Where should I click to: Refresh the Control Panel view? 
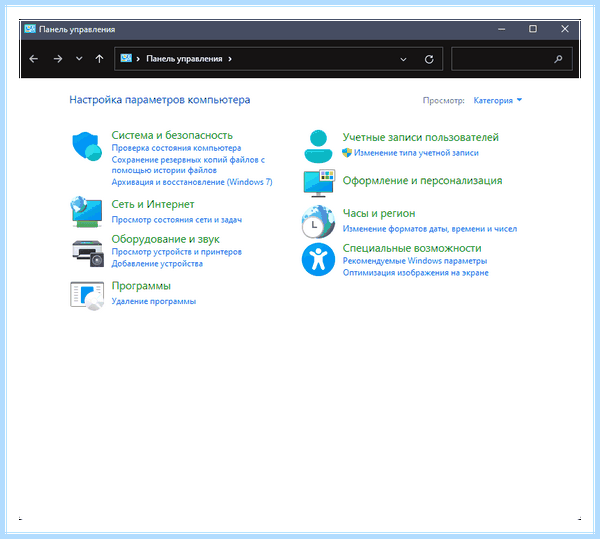coord(429,59)
